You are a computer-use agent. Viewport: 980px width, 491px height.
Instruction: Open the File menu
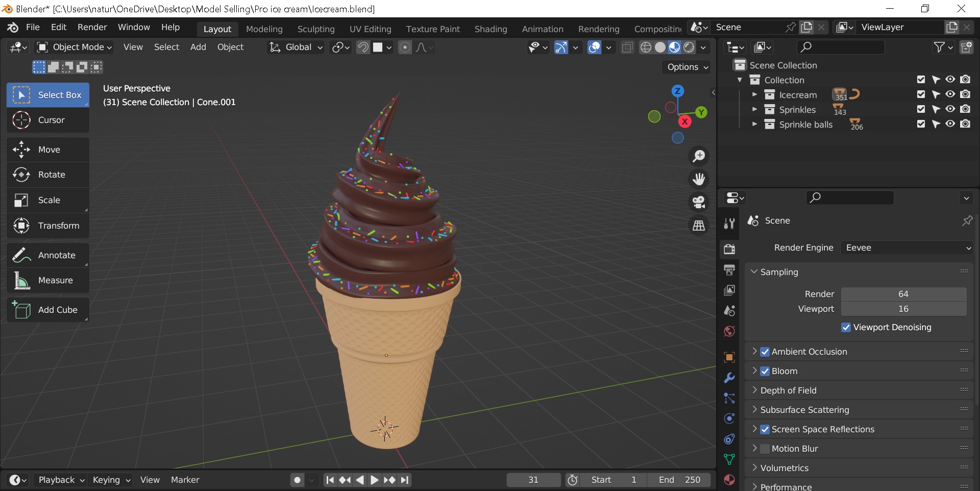pyautogui.click(x=33, y=27)
